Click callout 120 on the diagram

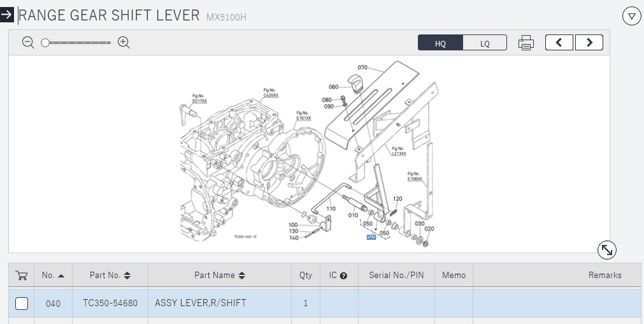(x=397, y=198)
